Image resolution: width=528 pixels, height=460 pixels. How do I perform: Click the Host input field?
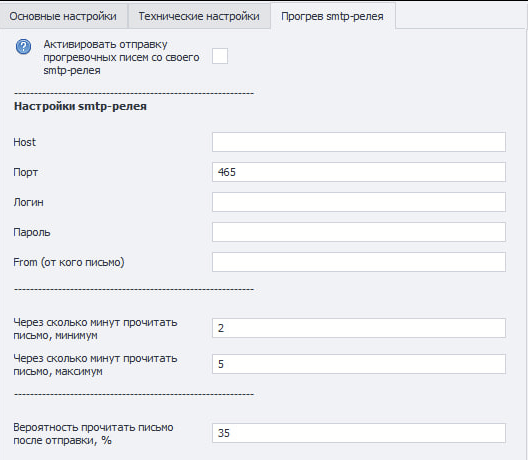pyautogui.click(x=359, y=142)
